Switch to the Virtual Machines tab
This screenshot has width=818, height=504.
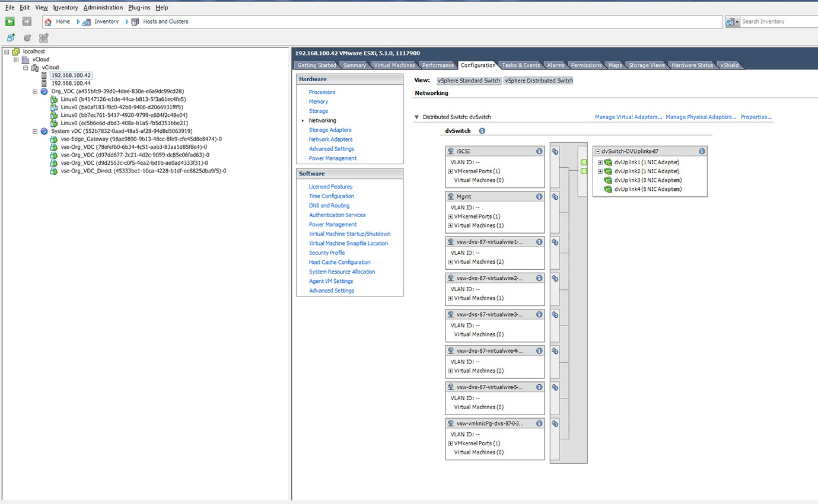(x=394, y=65)
